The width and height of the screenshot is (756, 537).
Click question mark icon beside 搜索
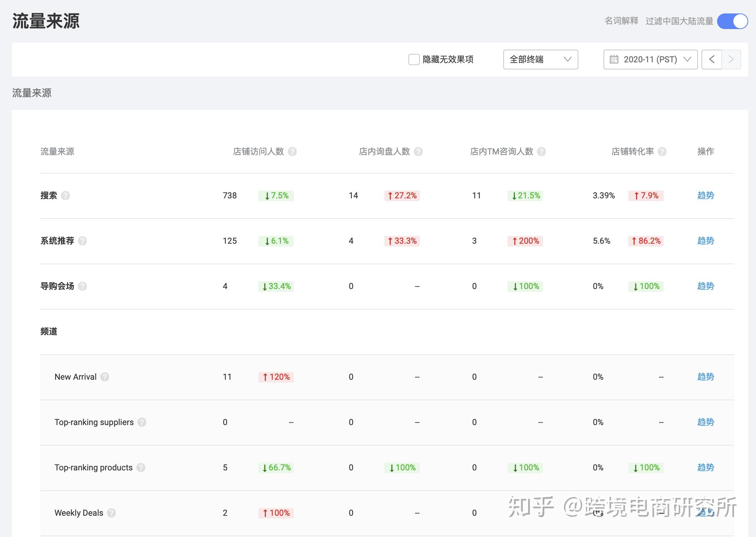tap(65, 196)
